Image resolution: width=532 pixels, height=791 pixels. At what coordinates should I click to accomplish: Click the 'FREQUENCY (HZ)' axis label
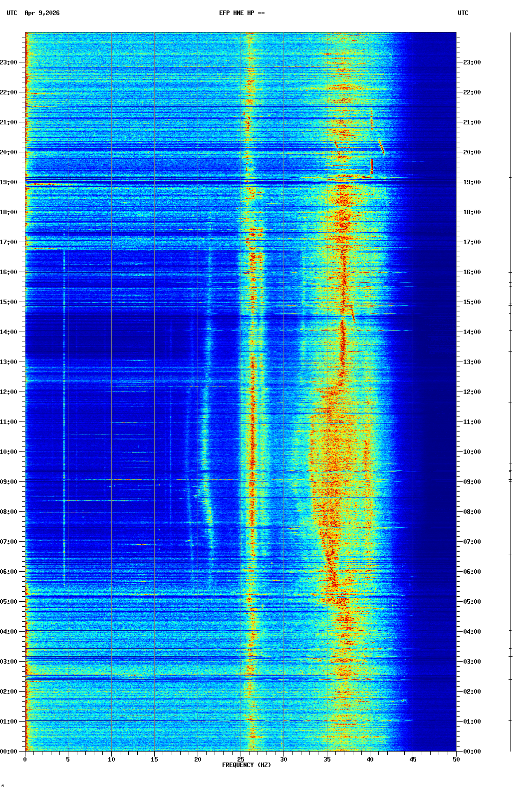point(247,765)
